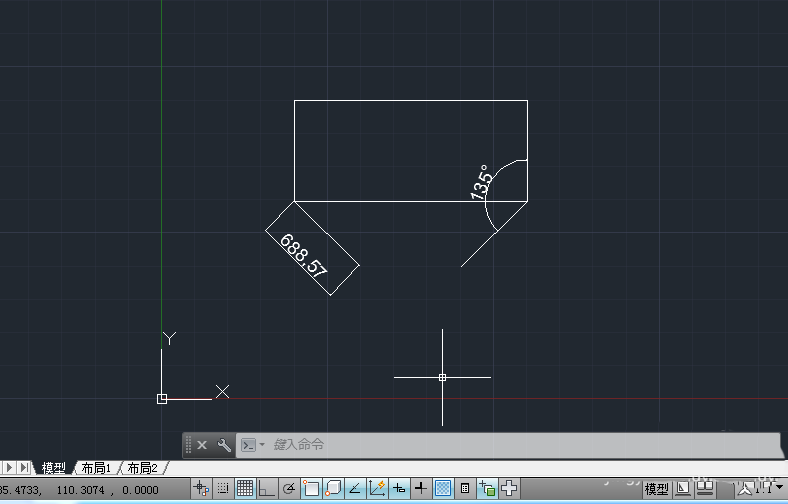The width and height of the screenshot is (788, 504).
Task: Jump to last layout tab arrow
Action: [24, 467]
